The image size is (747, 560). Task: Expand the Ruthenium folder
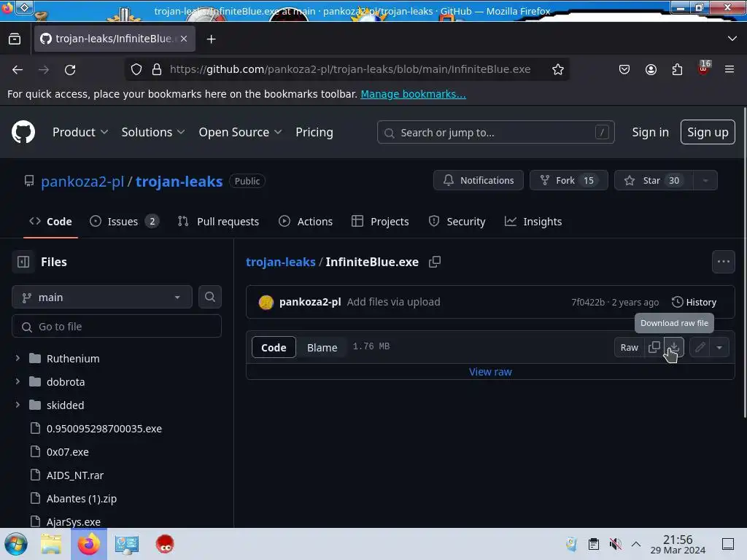point(18,357)
